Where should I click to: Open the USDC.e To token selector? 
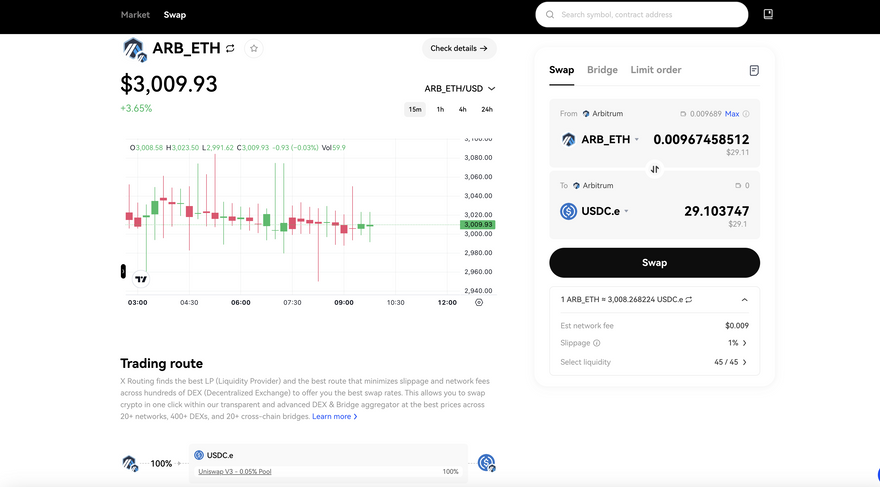[x=595, y=211]
